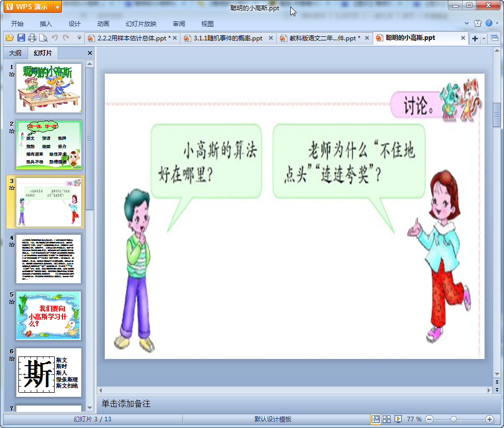Click animation star icon under slide 1
Screen dimensions: 504x428
tap(12, 75)
